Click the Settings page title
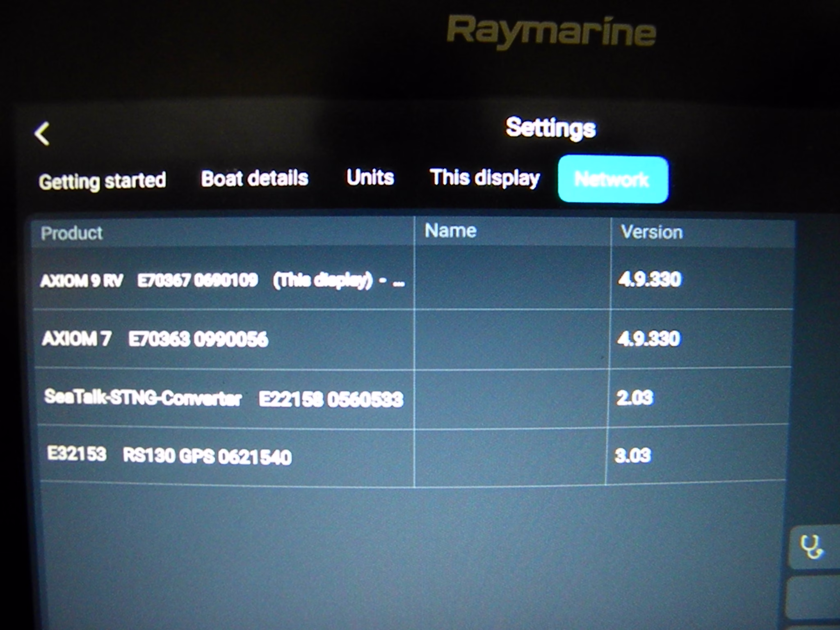This screenshot has width=840, height=630. [550, 128]
